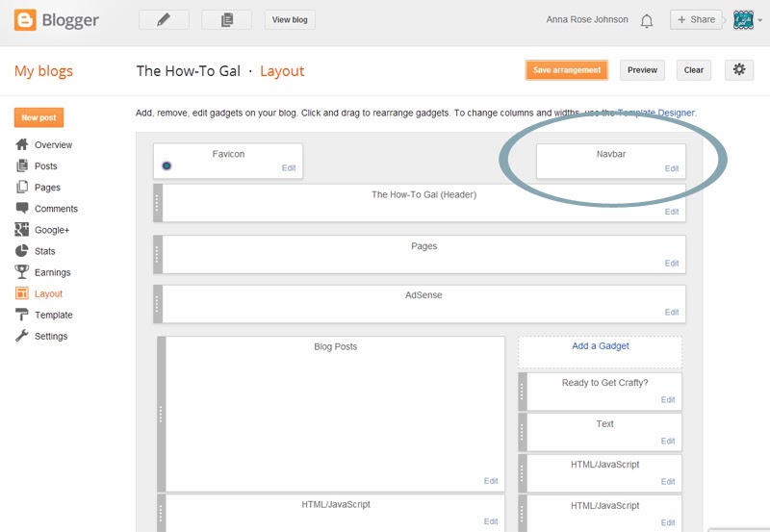Click the Template paint roller icon
The width and height of the screenshot is (770, 532).
click(x=21, y=315)
